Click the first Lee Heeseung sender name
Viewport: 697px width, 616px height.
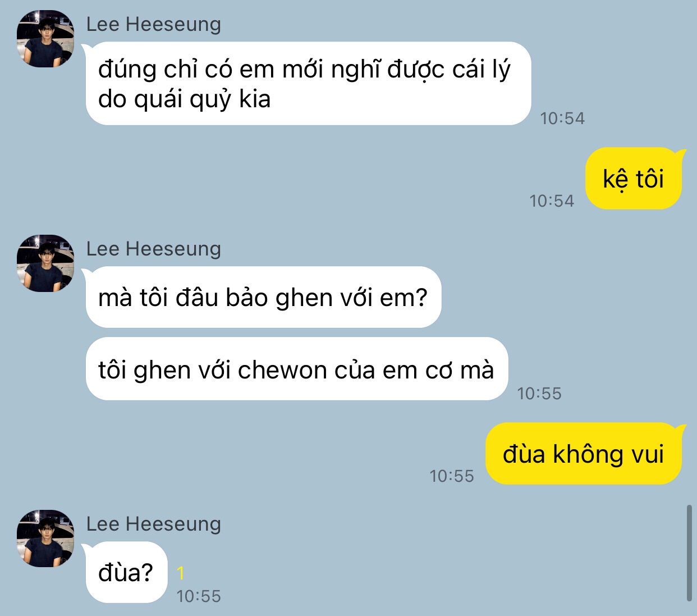click(x=153, y=24)
